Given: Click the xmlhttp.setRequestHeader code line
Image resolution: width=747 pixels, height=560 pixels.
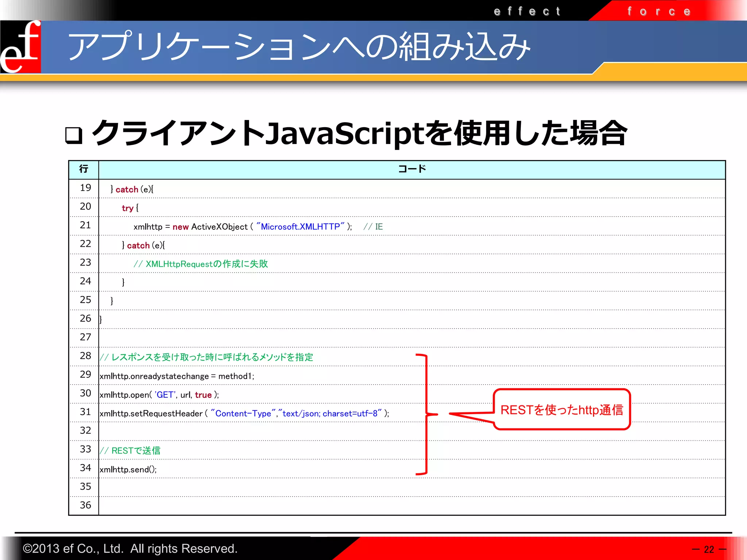Looking at the screenshot, I should click(x=244, y=413).
